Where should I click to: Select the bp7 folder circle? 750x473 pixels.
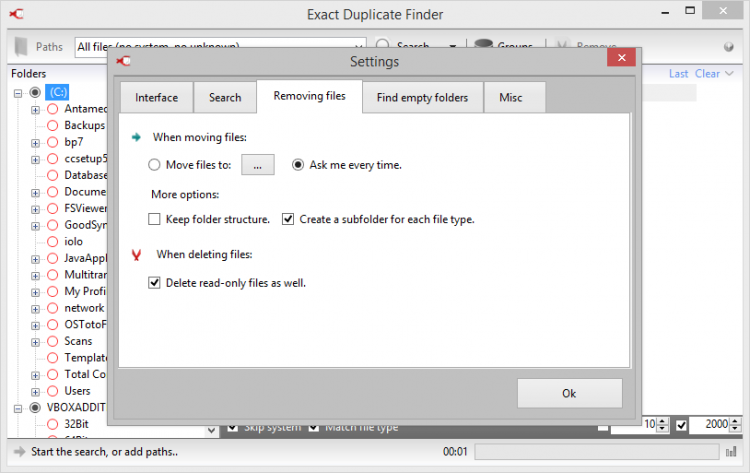tap(53, 142)
